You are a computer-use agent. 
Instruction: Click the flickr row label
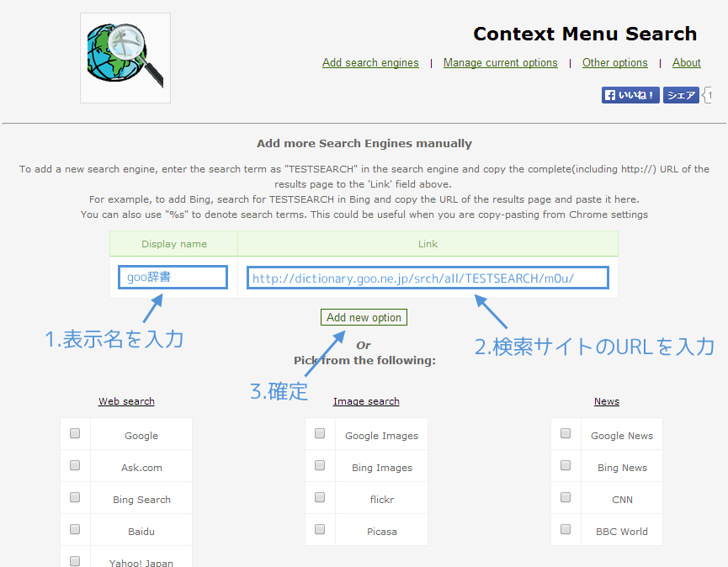coord(382,500)
